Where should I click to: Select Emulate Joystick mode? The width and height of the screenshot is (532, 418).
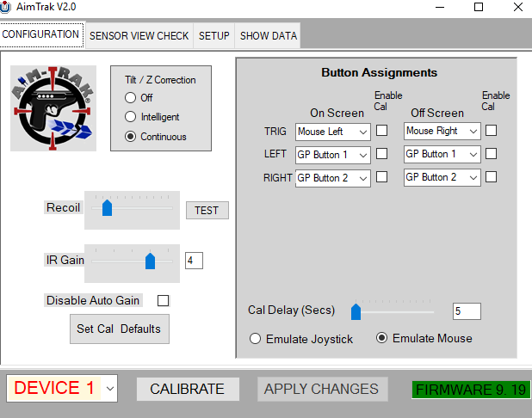pyautogui.click(x=255, y=339)
